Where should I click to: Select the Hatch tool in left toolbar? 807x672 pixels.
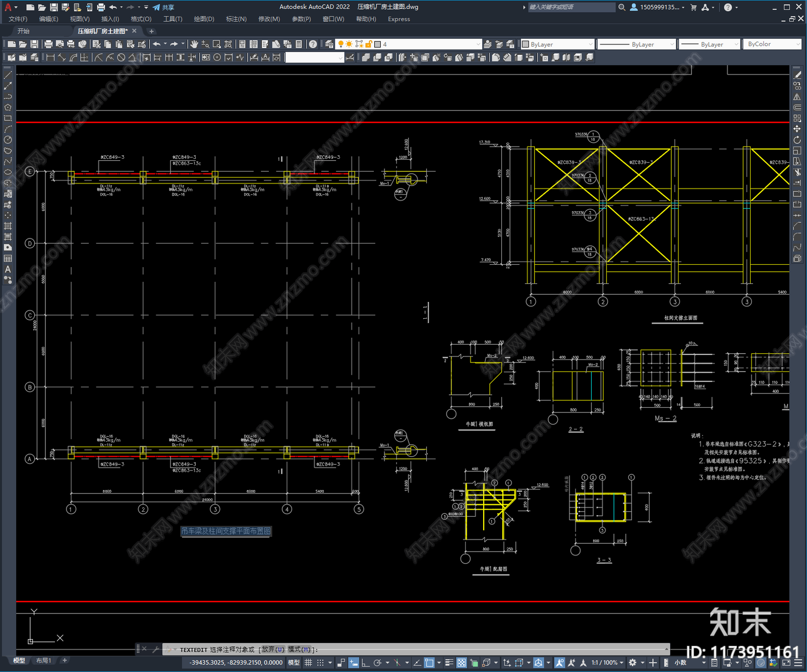[8, 226]
